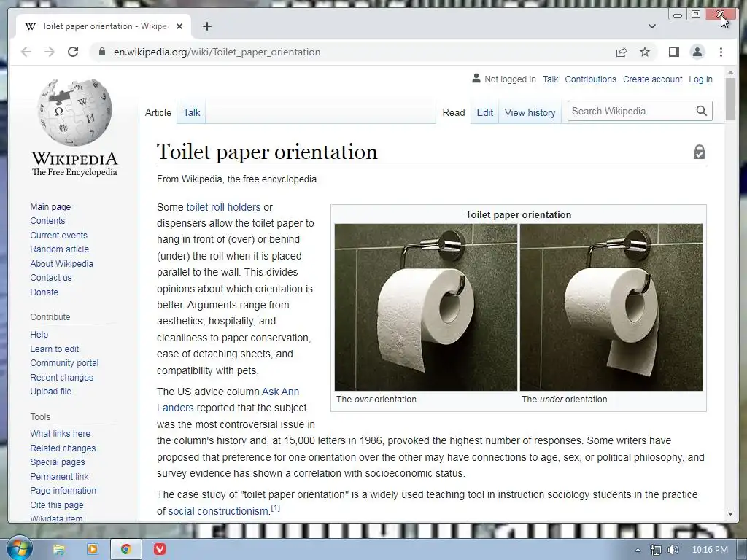Open the under orientation photo

(x=611, y=307)
